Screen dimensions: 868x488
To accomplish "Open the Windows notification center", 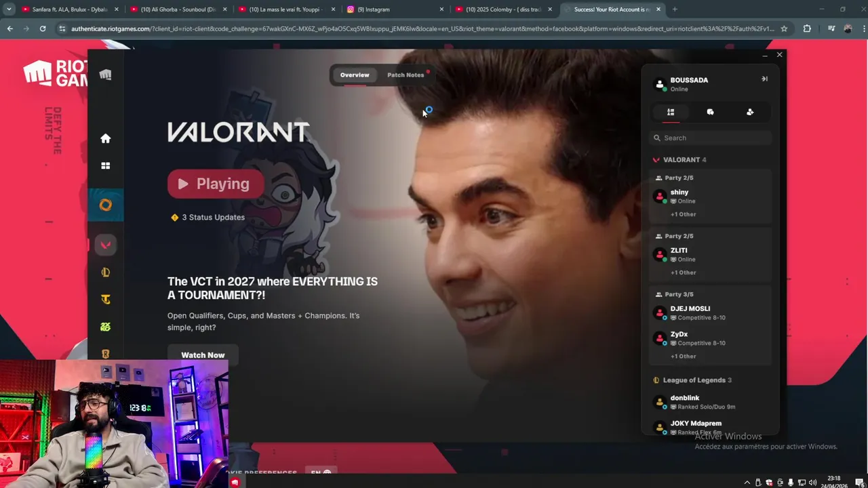I will click(x=859, y=483).
